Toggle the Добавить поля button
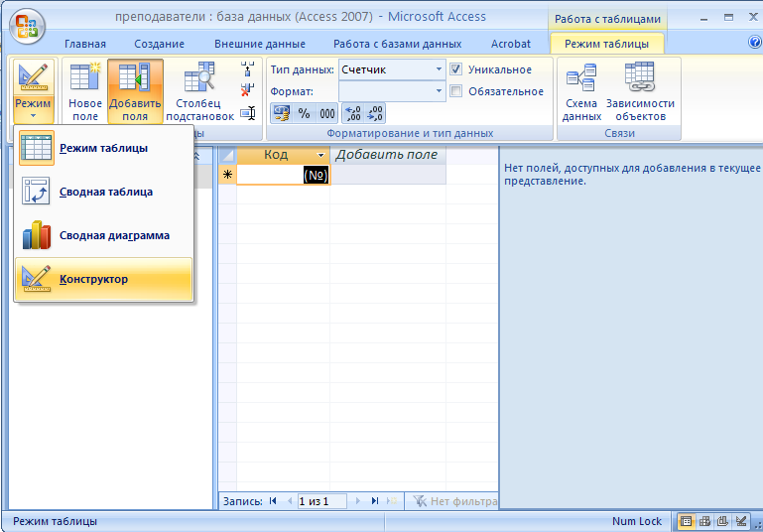The width and height of the screenshot is (763, 532). [x=135, y=91]
